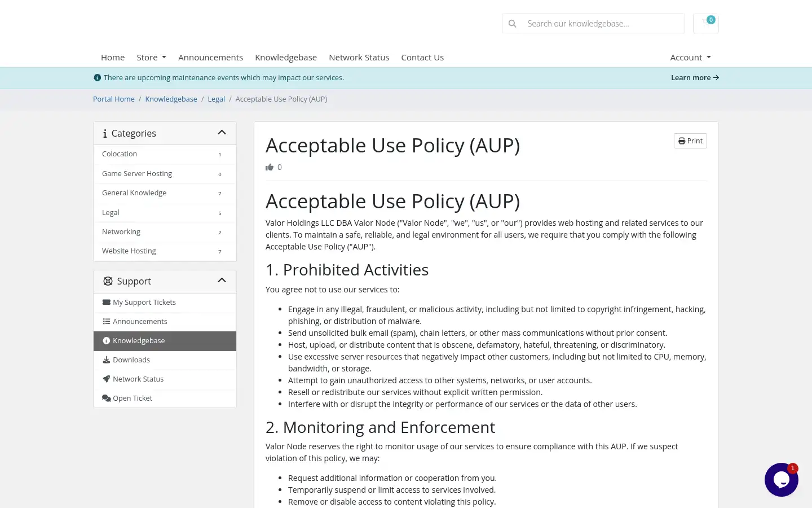This screenshot has width=812, height=508.
Task: Click the Announcements list icon in sidebar
Action: [x=106, y=322]
